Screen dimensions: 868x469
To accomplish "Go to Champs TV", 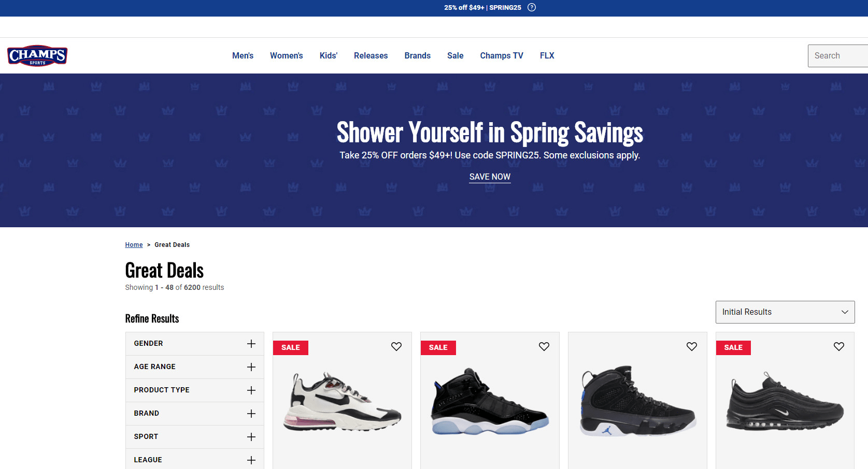I will [502, 55].
